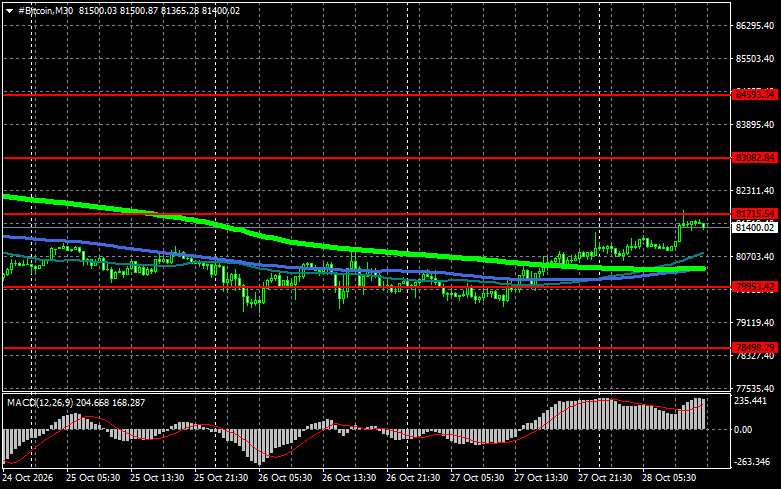Click the MACD scale value -263.346
Image resolution: width=781 pixels, height=489 pixels.
tap(752, 462)
